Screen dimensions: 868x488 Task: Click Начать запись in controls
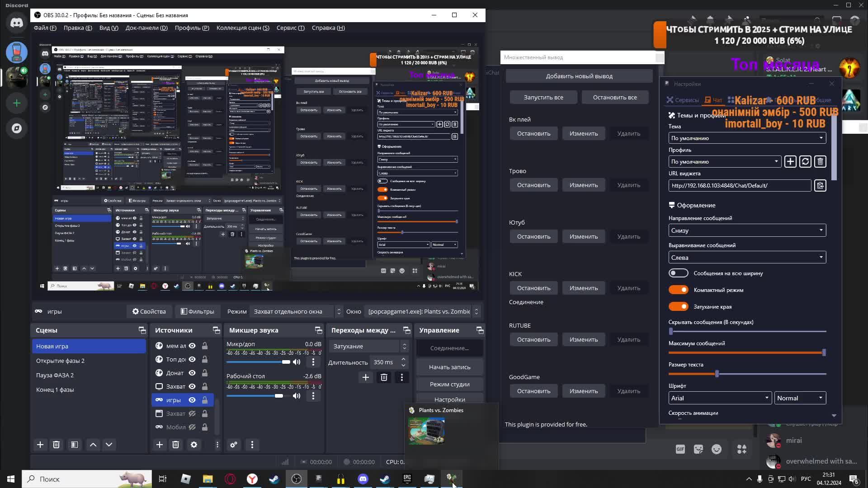tap(449, 367)
